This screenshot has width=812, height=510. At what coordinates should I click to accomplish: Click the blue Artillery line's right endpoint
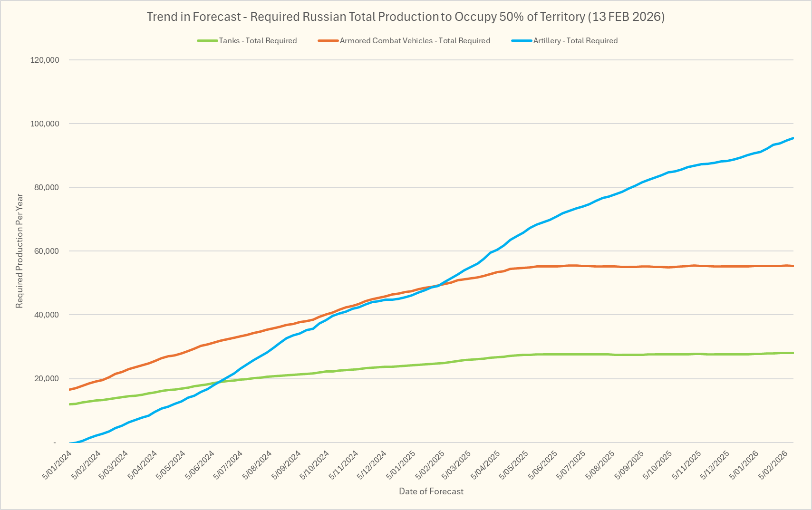pyautogui.click(x=793, y=138)
